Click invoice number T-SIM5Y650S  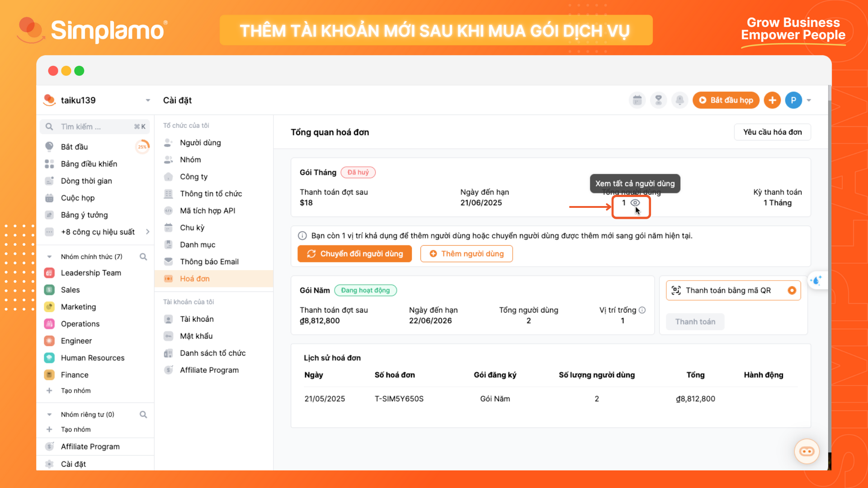click(x=399, y=399)
